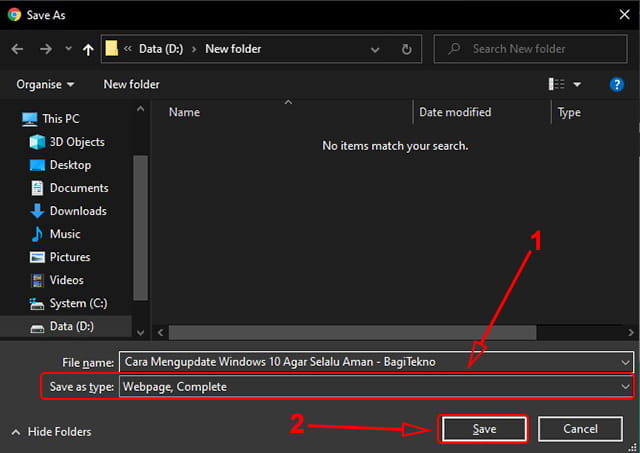This screenshot has width=640, height=453.
Task: Expand the File name dropdown arrow
Action: pos(625,362)
